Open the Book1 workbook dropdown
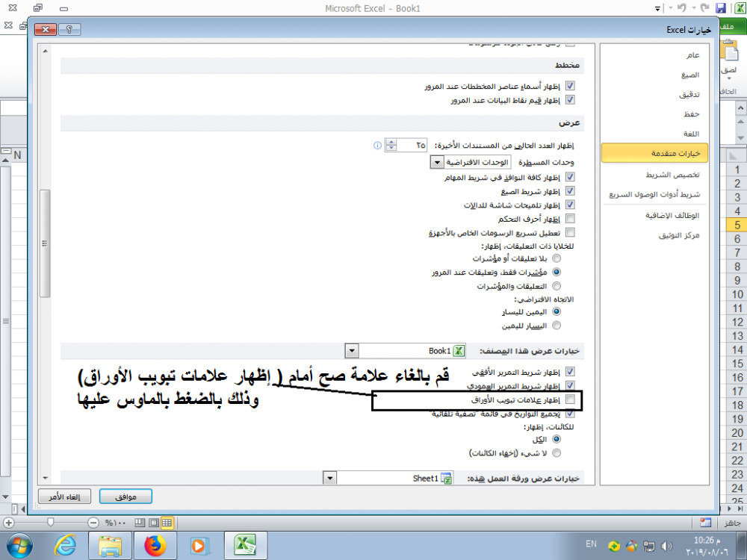 click(352, 351)
